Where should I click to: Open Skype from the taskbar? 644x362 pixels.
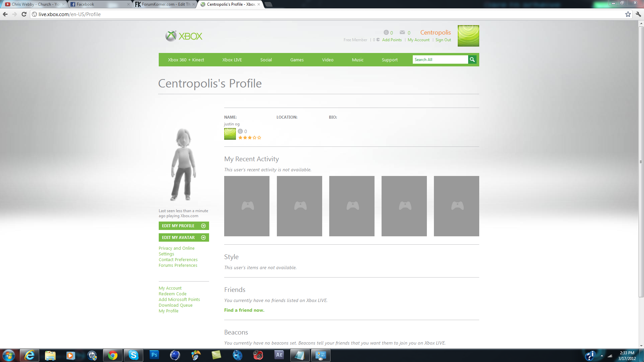point(133,355)
